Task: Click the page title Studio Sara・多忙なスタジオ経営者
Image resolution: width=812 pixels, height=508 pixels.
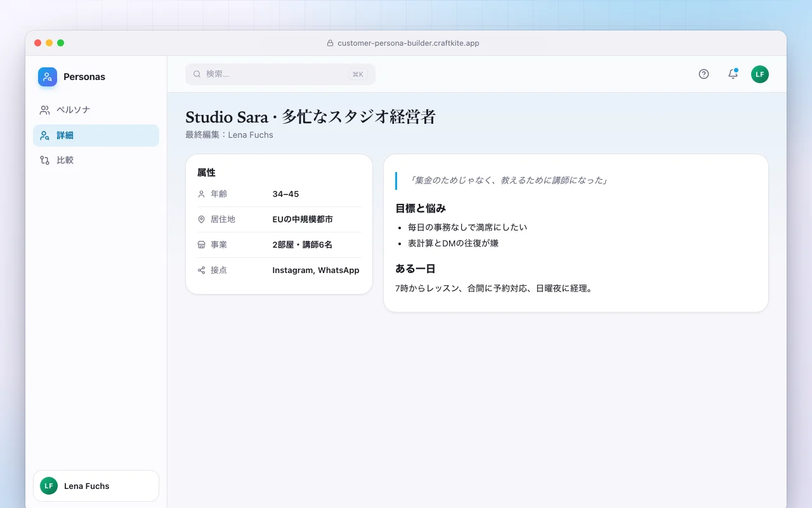Action: 310,117
